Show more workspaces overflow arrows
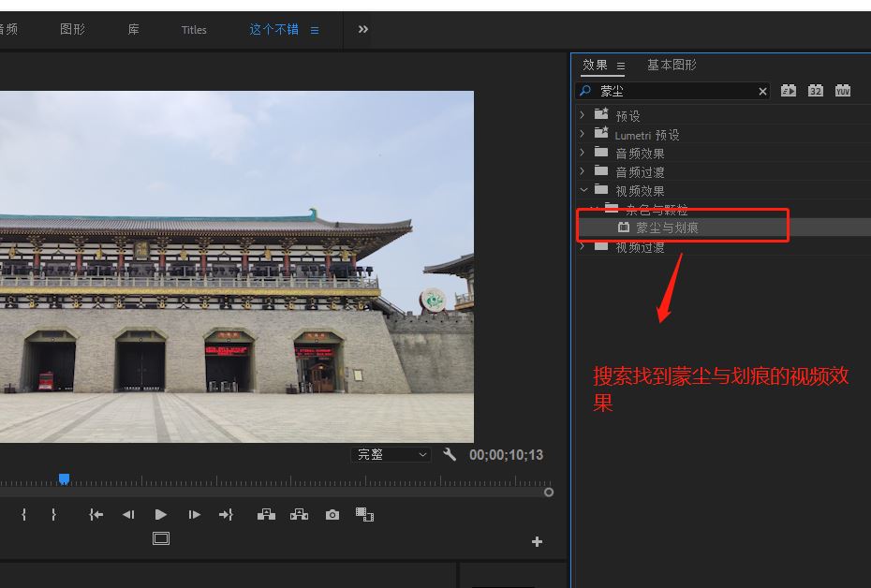The height and width of the screenshot is (588, 871). (362, 29)
